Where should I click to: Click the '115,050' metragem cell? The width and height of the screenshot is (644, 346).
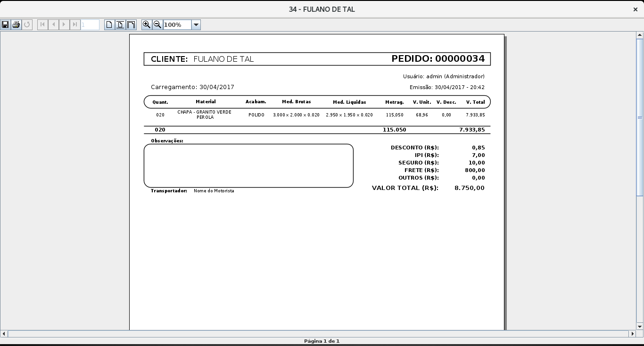(395, 115)
